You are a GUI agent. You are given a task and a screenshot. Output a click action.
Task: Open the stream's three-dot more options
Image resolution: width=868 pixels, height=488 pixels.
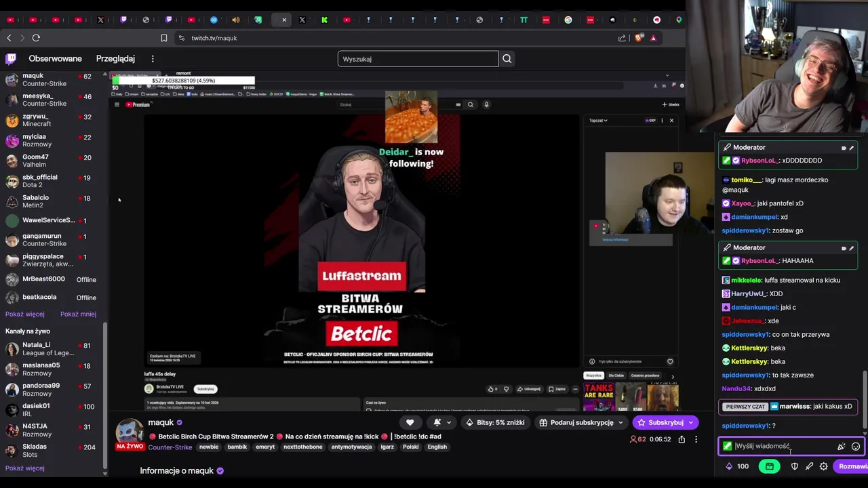(696, 439)
